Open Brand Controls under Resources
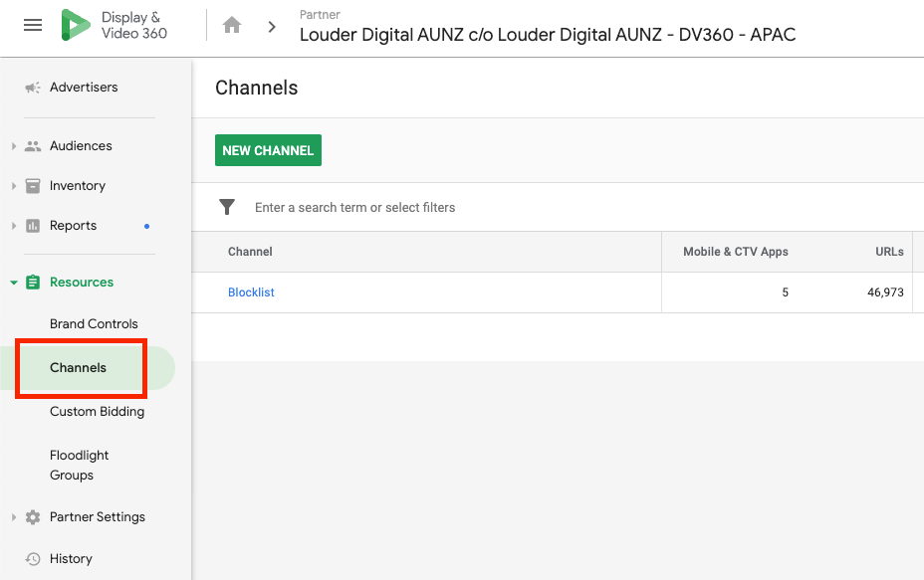The height and width of the screenshot is (580, 924). pos(94,324)
